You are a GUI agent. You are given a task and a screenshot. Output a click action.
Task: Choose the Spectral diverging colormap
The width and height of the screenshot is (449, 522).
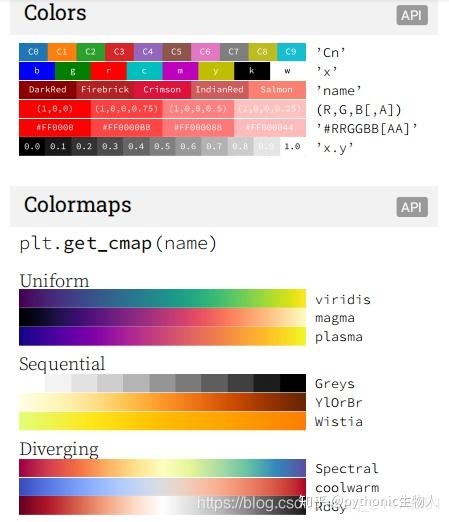tap(162, 468)
